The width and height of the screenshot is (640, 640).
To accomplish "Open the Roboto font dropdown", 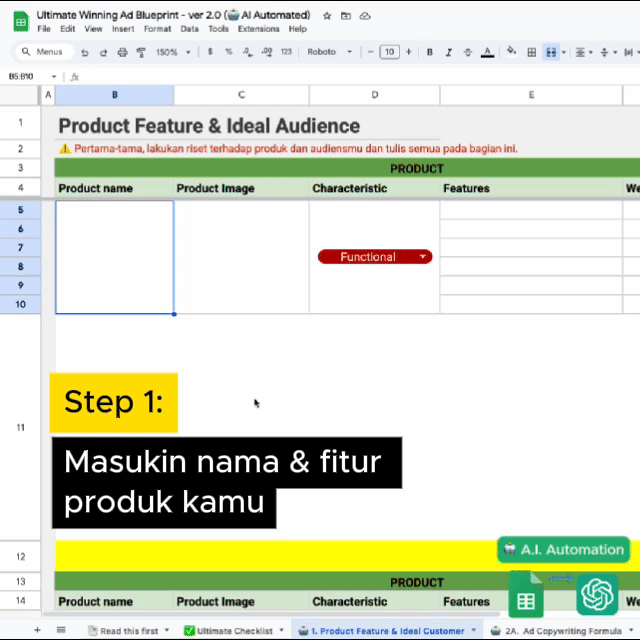I will (x=329, y=52).
